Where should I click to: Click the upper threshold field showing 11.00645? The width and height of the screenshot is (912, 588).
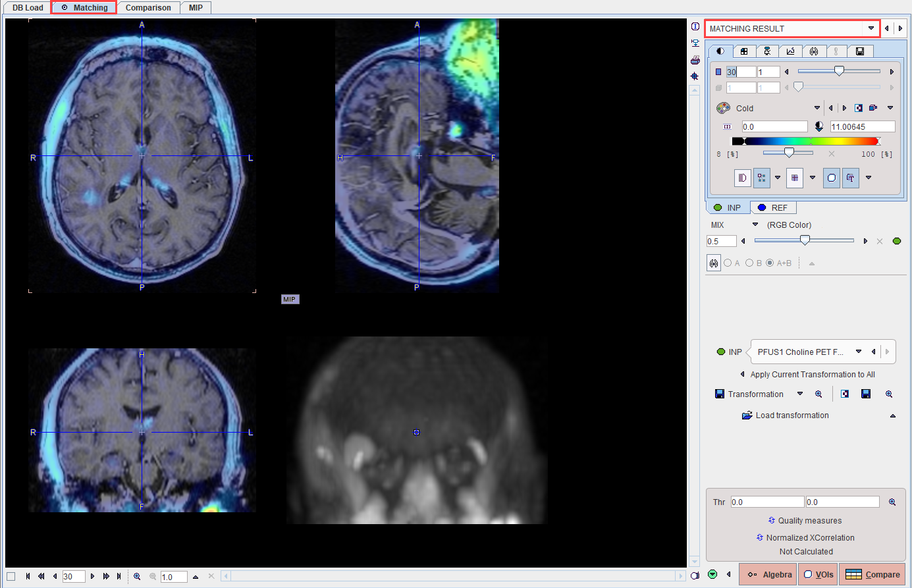tap(863, 126)
